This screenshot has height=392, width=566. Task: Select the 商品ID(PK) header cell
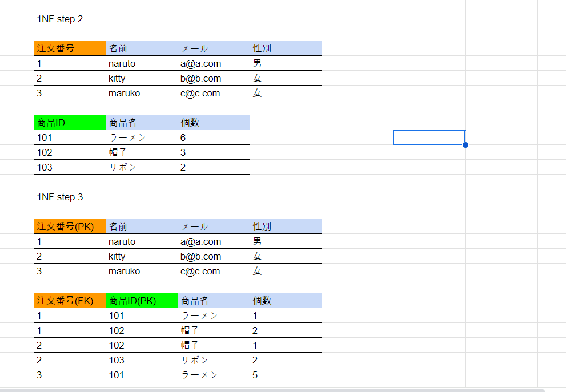click(x=142, y=301)
